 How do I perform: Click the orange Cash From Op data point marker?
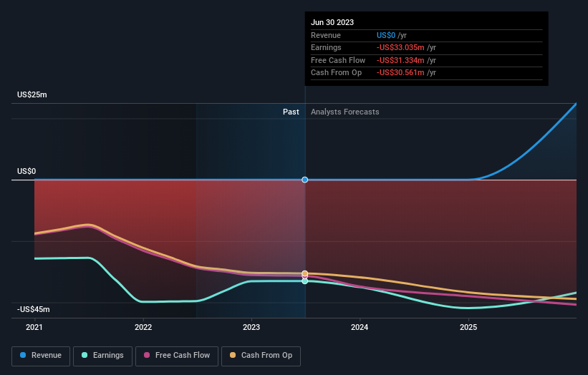click(x=305, y=273)
